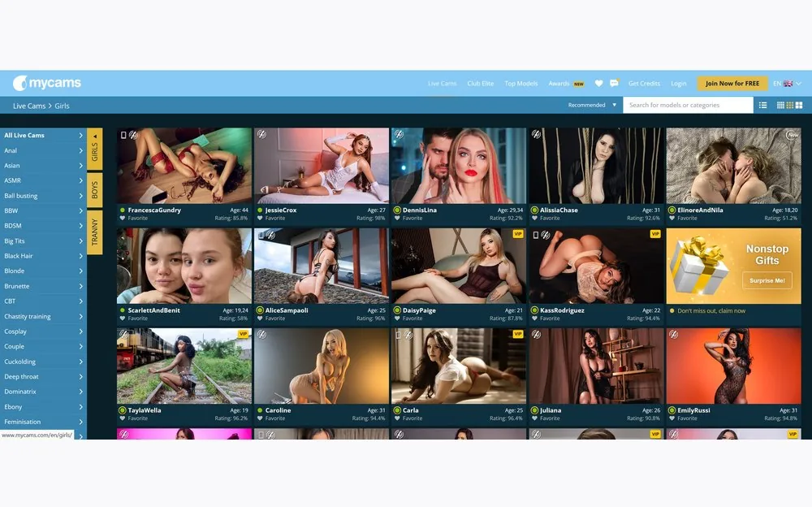Viewport: 812px width, 507px height.
Task: Click the online status icon beside EmilyRussi
Action: click(672, 410)
